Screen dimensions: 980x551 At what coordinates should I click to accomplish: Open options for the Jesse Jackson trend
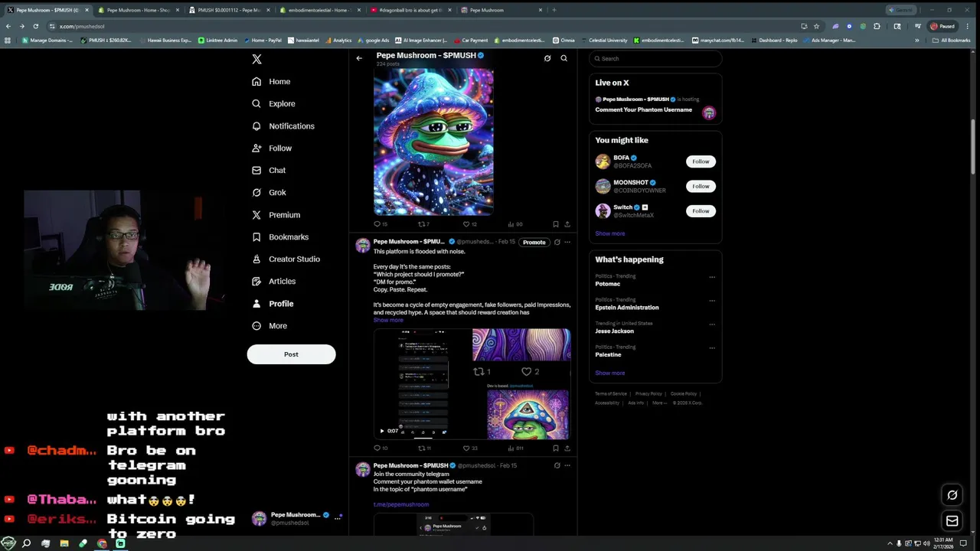(x=712, y=324)
